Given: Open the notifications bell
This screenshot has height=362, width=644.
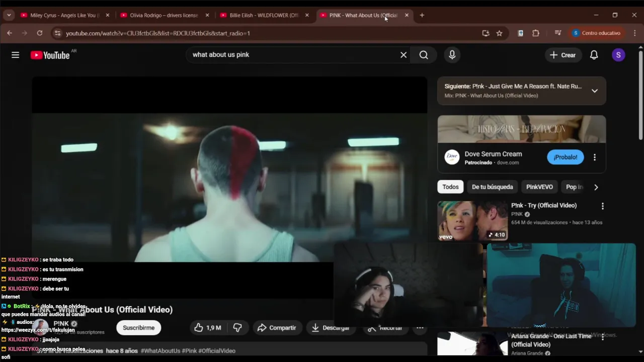Looking at the screenshot, I should click(594, 55).
